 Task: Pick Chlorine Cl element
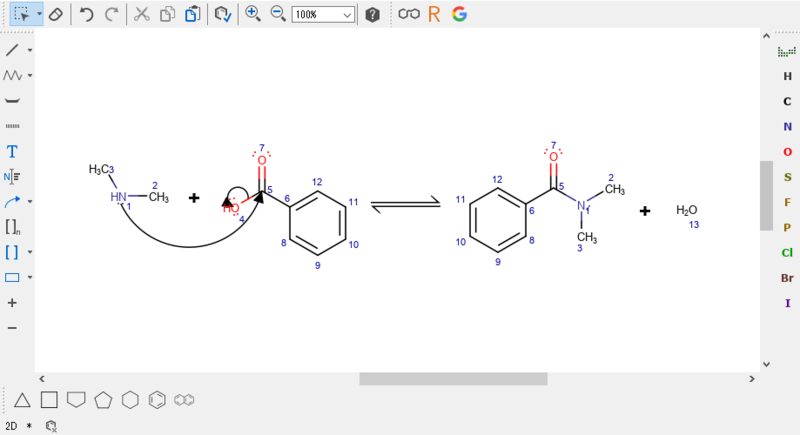tap(787, 252)
